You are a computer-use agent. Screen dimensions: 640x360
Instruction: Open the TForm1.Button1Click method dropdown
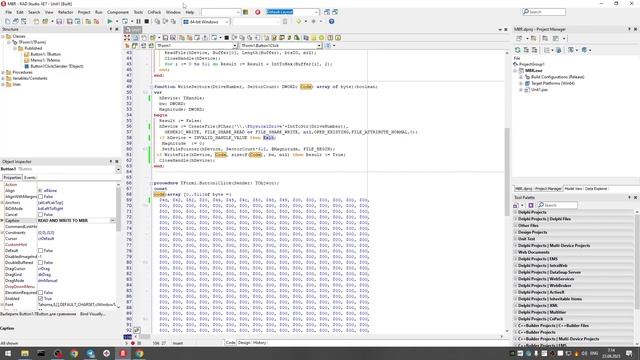point(319,46)
